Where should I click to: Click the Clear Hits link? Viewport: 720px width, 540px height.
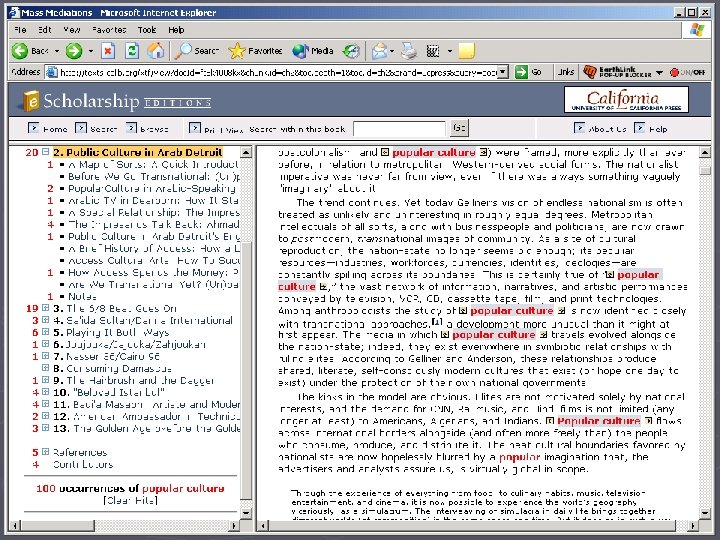click(129, 500)
